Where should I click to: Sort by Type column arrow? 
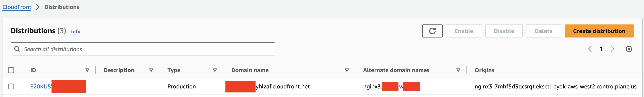[215, 70]
